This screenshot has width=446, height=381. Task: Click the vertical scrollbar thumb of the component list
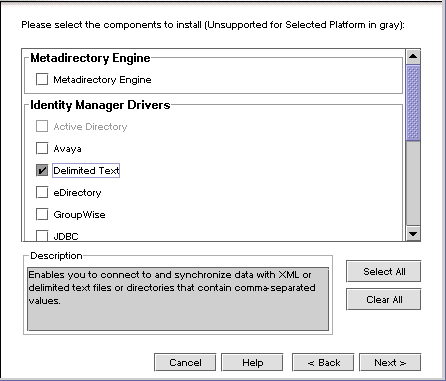click(413, 103)
